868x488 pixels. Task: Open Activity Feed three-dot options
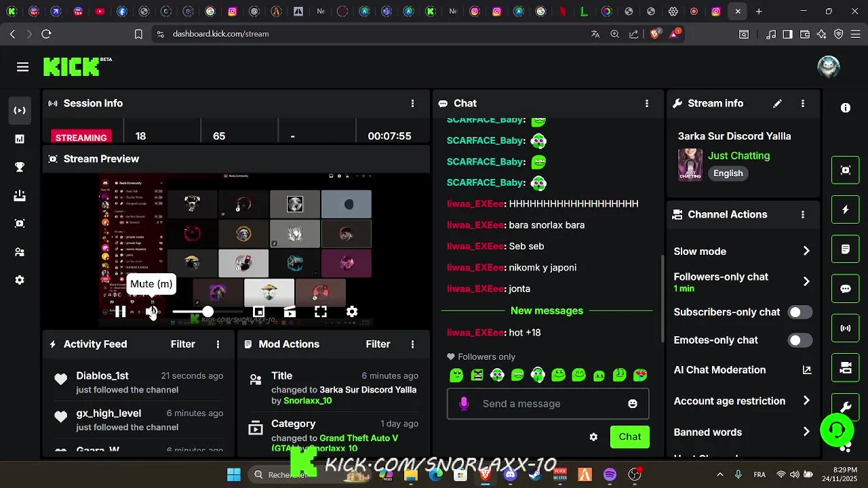click(x=218, y=344)
